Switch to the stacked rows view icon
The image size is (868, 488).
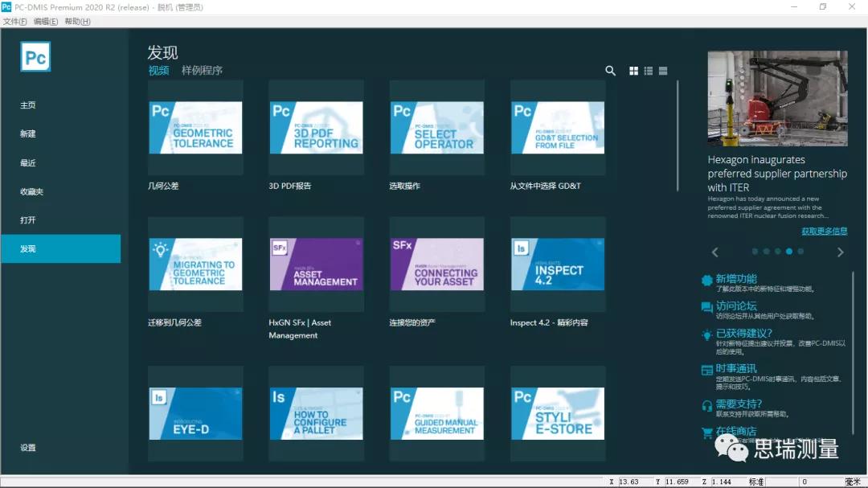pos(663,71)
